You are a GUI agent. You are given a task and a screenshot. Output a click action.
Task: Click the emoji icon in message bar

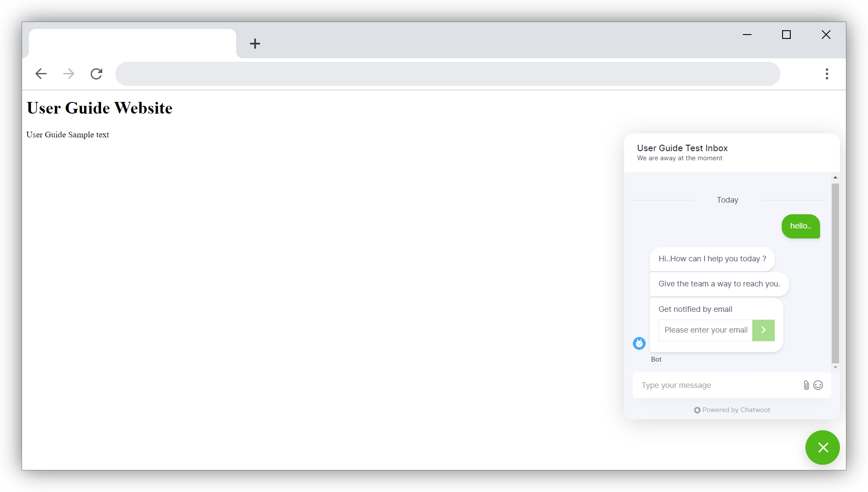(818, 385)
